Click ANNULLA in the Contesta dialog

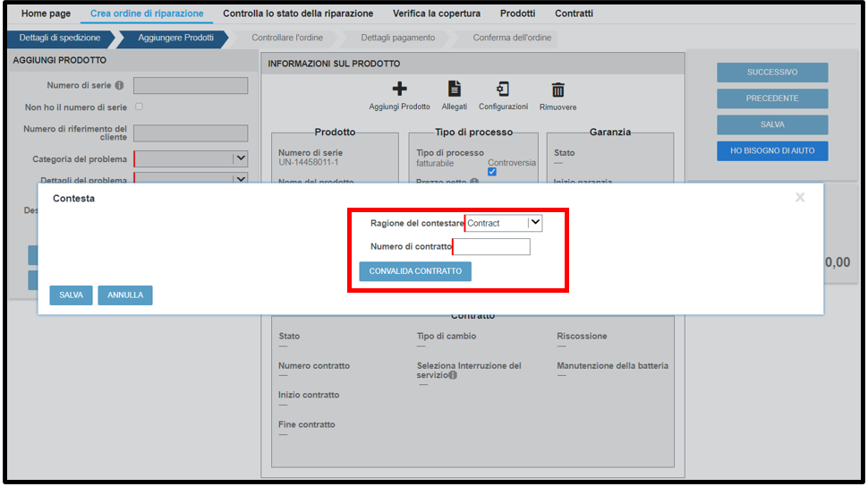[125, 295]
